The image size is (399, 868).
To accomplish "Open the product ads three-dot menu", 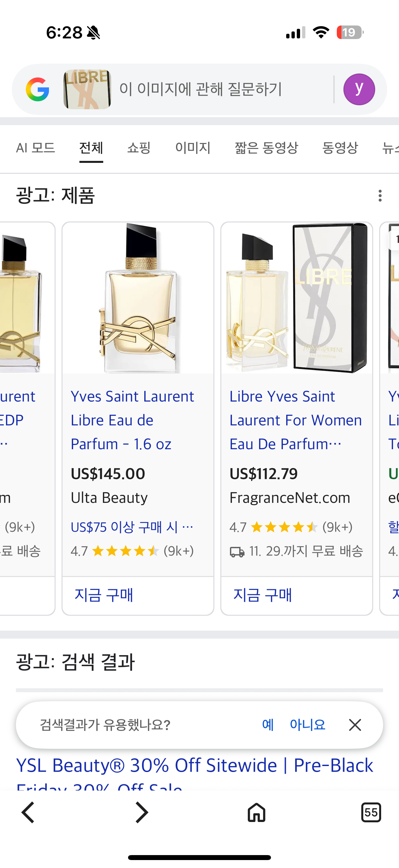I will pyautogui.click(x=380, y=195).
